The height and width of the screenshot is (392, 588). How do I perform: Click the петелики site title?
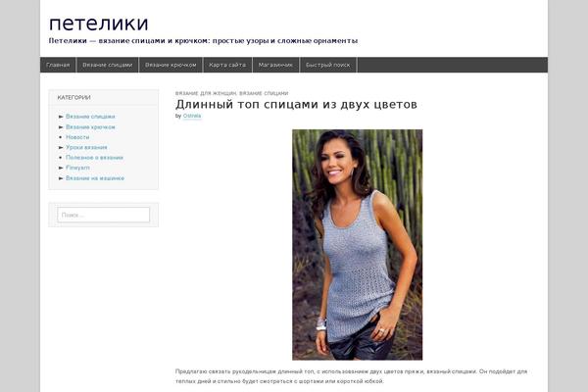click(99, 24)
